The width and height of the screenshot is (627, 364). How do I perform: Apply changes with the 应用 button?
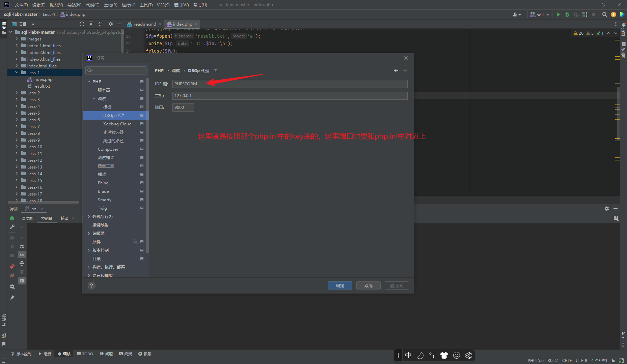click(397, 285)
